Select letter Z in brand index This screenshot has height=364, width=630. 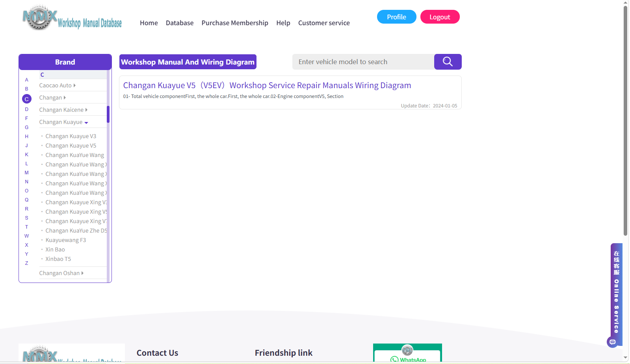(27, 263)
